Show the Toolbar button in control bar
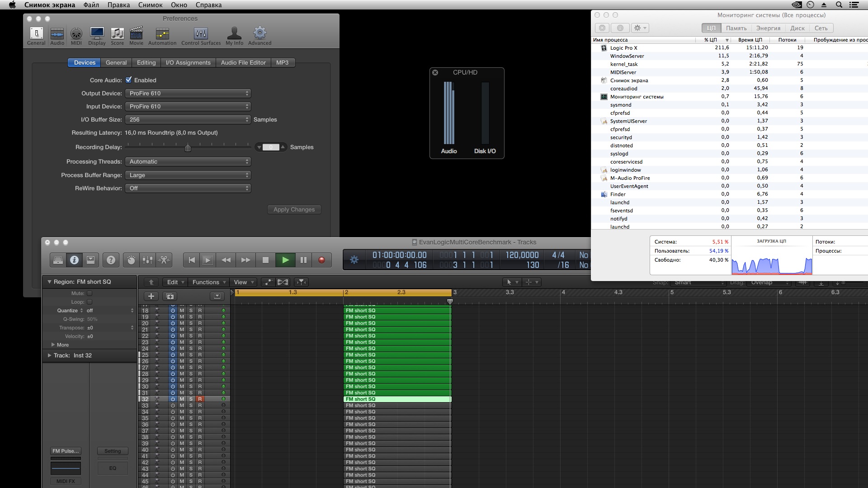 (x=90, y=260)
